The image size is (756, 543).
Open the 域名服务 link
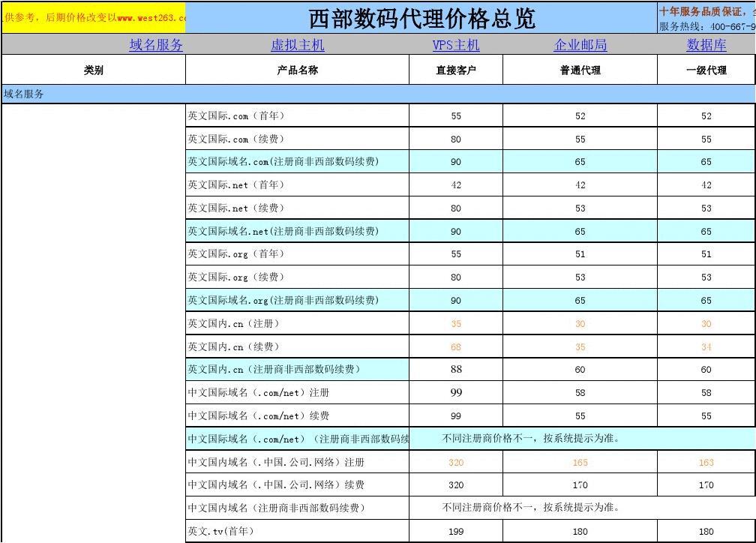pos(156,45)
